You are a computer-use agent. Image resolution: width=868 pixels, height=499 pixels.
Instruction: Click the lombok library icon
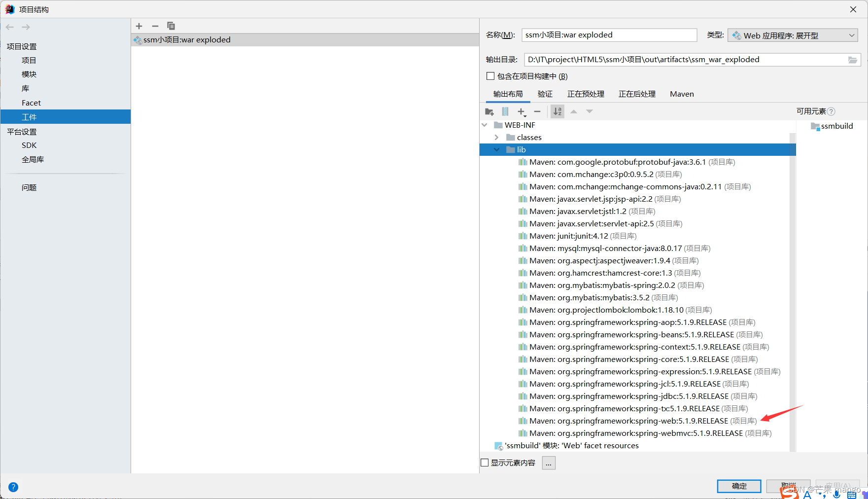pyautogui.click(x=523, y=310)
